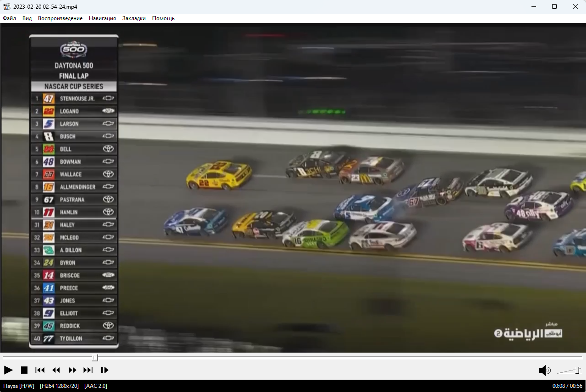Click the media player title bar icon
586x392 pixels.
tap(7, 6)
